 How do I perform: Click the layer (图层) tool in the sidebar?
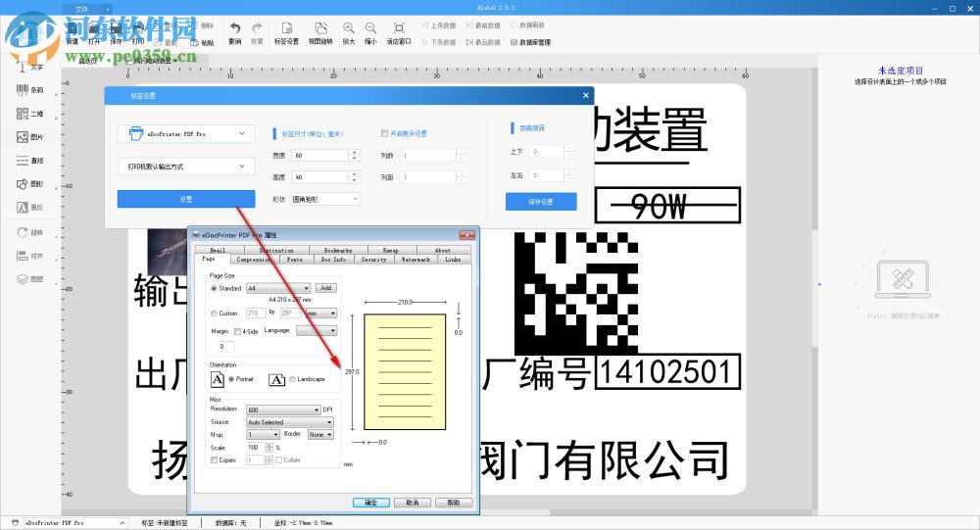[x=30, y=279]
